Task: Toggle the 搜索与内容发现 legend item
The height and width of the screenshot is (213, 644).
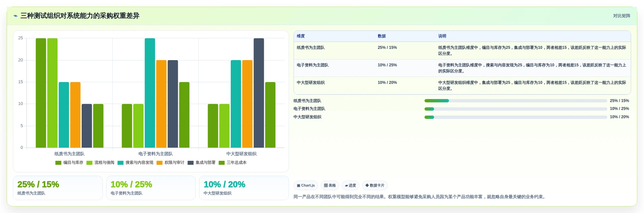Action: [x=135, y=163]
